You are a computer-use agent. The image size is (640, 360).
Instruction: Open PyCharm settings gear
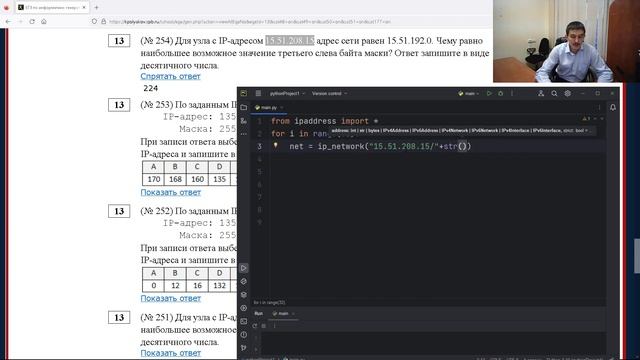tap(567, 93)
